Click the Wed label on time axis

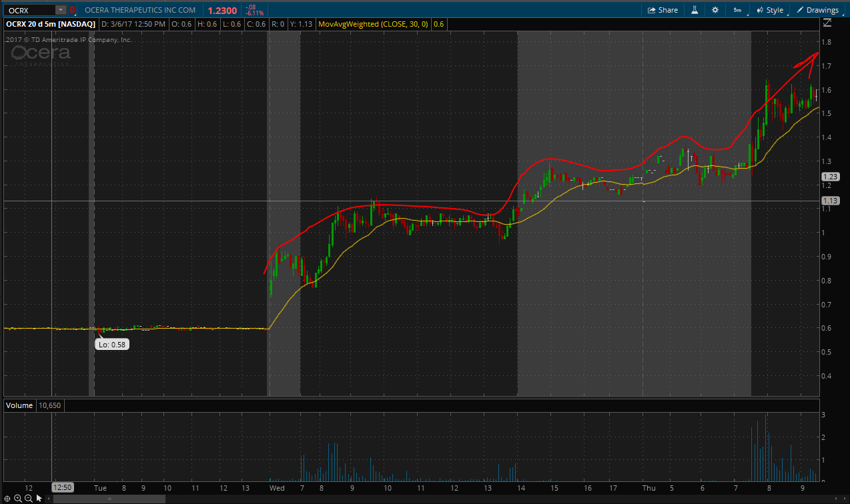coord(276,488)
